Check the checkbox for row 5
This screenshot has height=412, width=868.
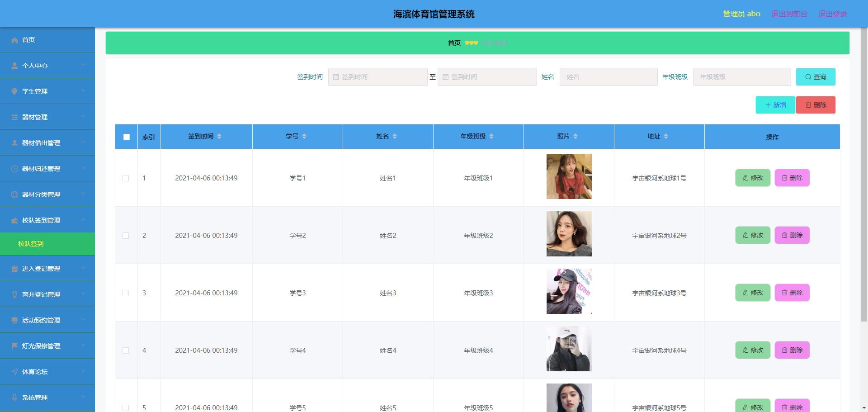pos(126,408)
